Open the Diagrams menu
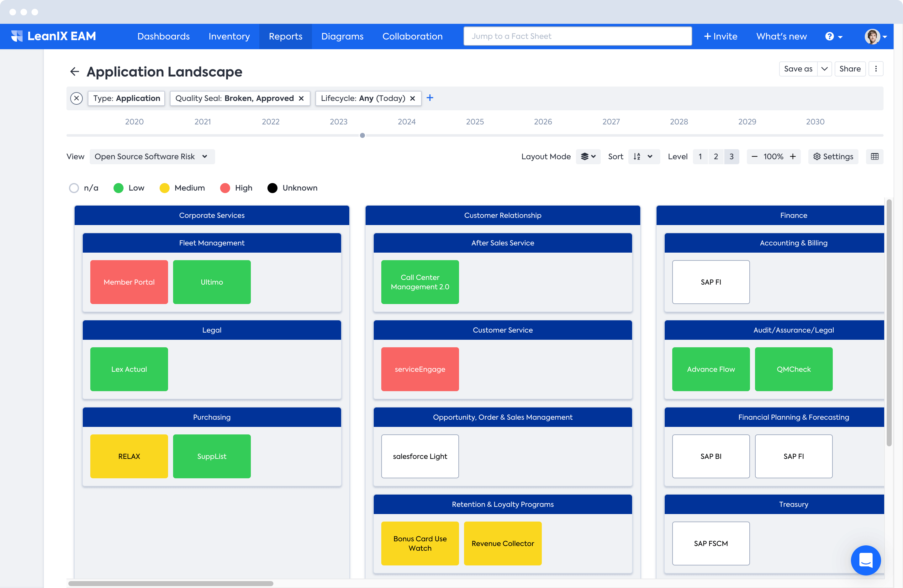The image size is (903, 588). (342, 36)
